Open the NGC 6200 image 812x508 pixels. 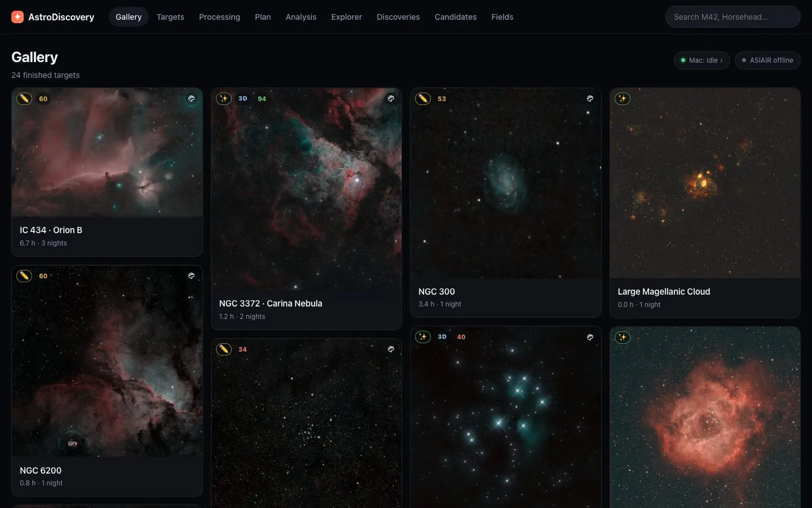point(107,361)
